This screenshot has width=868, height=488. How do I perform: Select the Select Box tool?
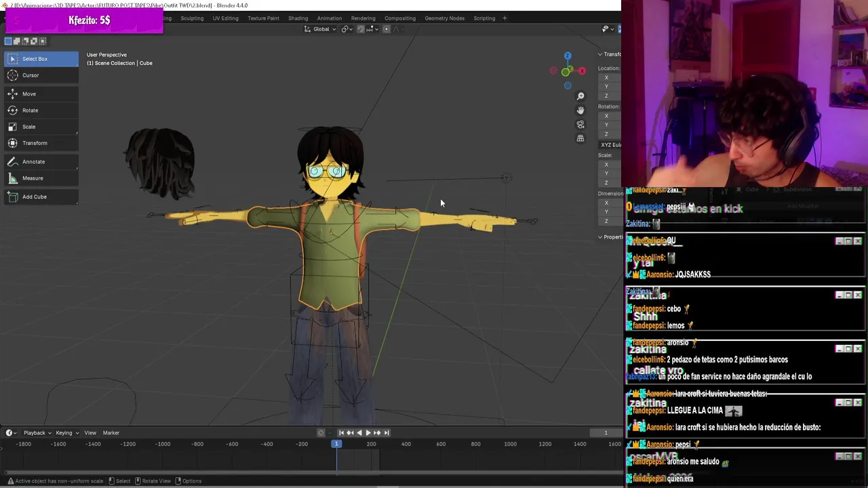pyautogui.click(x=41, y=59)
